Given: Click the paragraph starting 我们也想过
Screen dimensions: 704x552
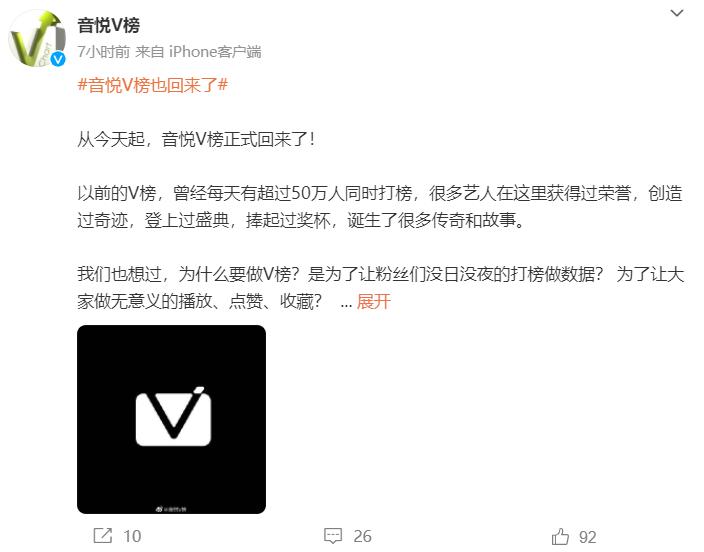Looking at the screenshot, I should pos(381,287).
